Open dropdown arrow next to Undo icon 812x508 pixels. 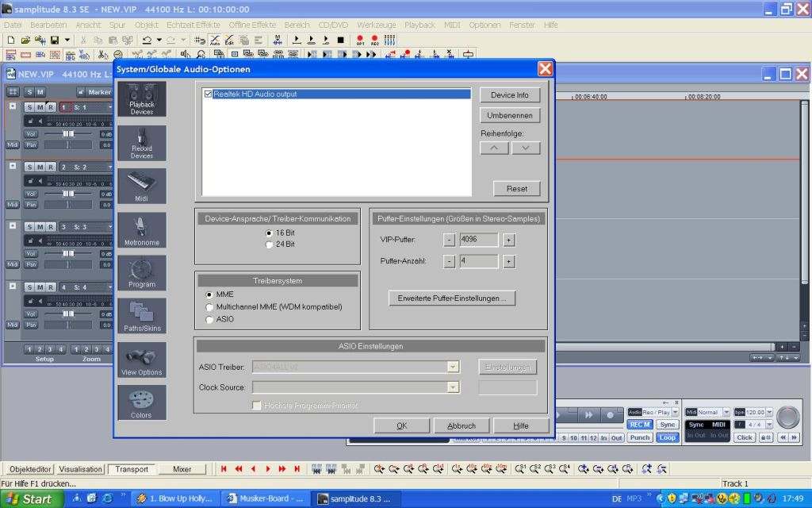pyautogui.click(x=159, y=40)
